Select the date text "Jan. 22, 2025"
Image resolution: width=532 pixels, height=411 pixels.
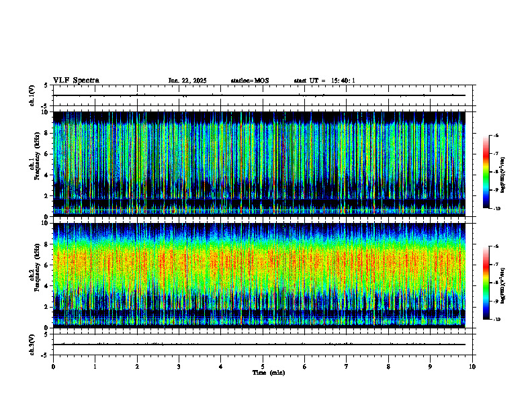point(187,81)
